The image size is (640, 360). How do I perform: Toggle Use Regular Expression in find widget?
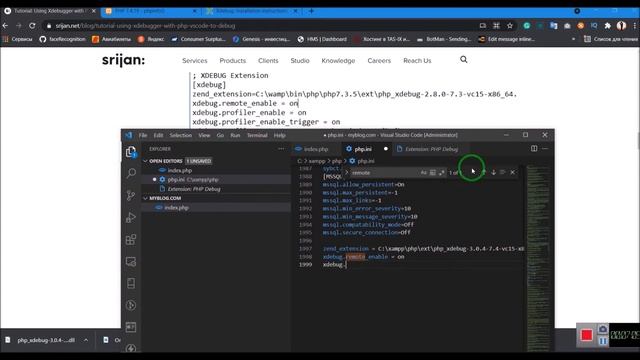point(442,173)
